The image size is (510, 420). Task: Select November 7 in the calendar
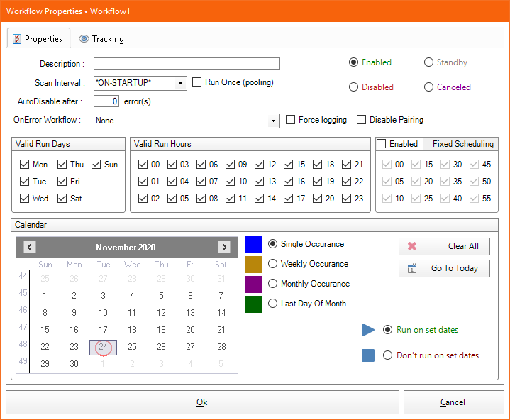[x=221, y=296]
